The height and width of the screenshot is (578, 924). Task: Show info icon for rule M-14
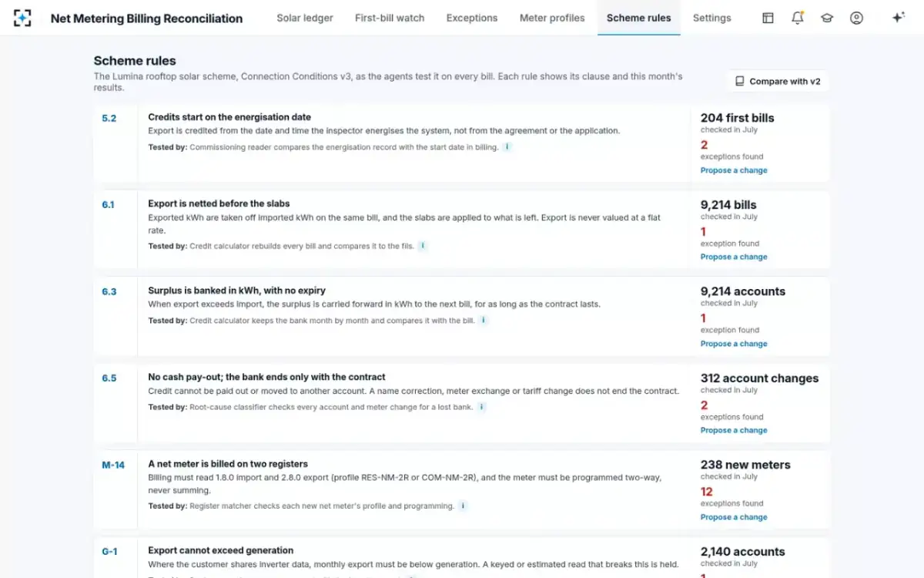click(x=463, y=506)
